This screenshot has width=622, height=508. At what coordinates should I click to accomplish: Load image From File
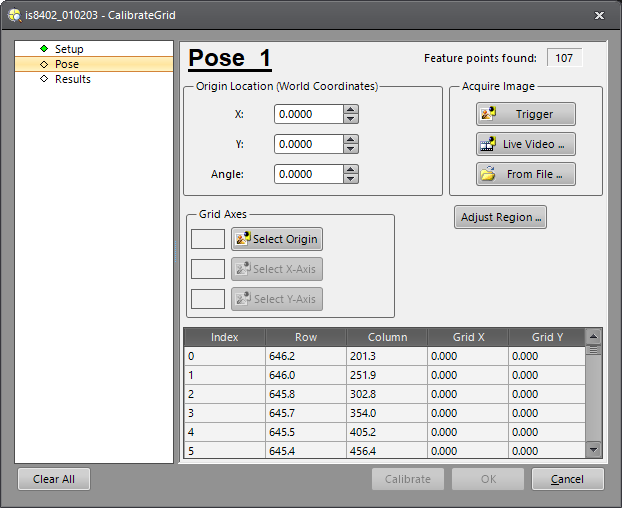pos(526,174)
